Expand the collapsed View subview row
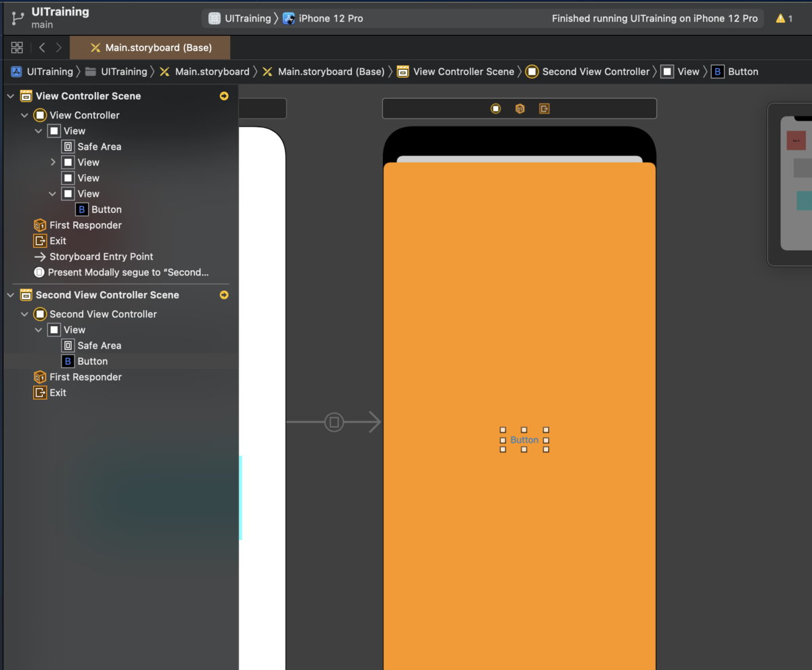This screenshot has height=670, width=812. point(53,162)
